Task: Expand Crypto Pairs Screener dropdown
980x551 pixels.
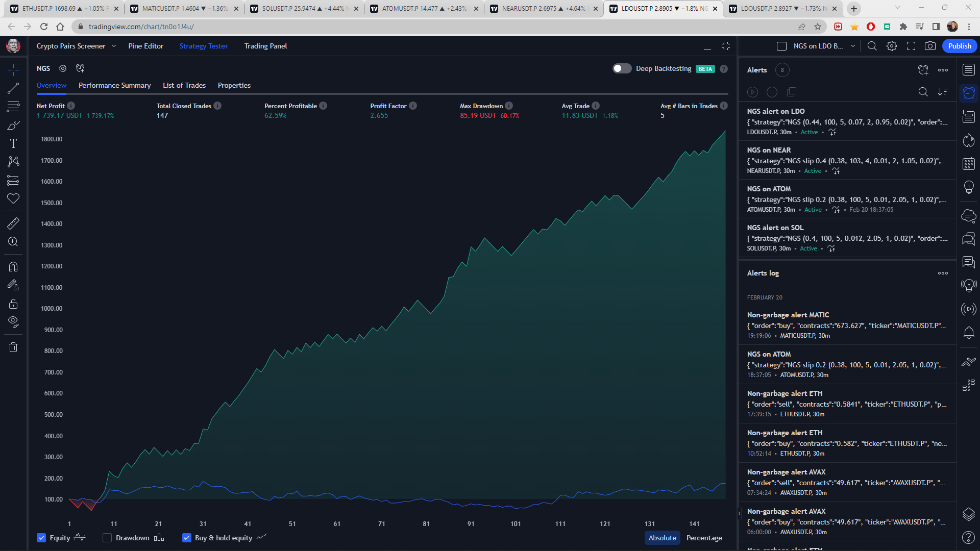Action: click(114, 46)
